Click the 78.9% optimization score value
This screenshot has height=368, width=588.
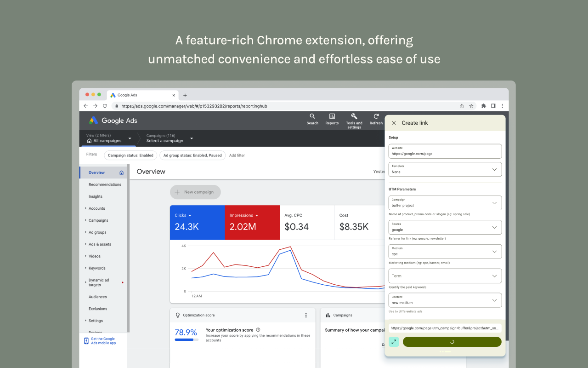click(186, 332)
